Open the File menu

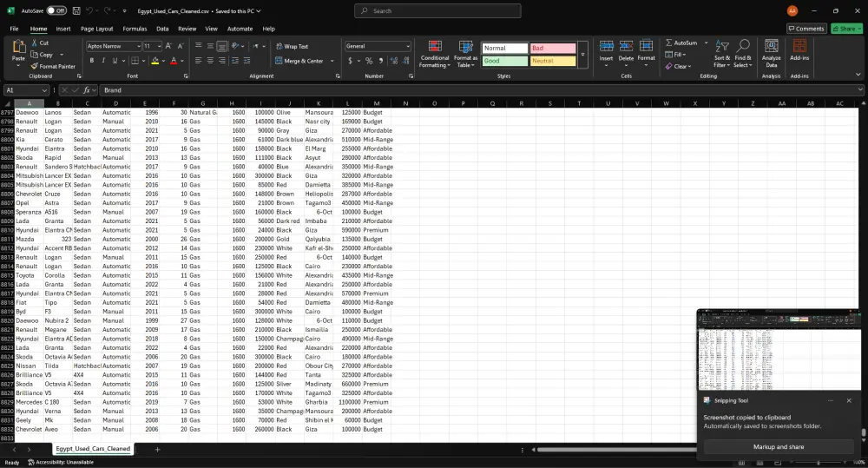15,29
